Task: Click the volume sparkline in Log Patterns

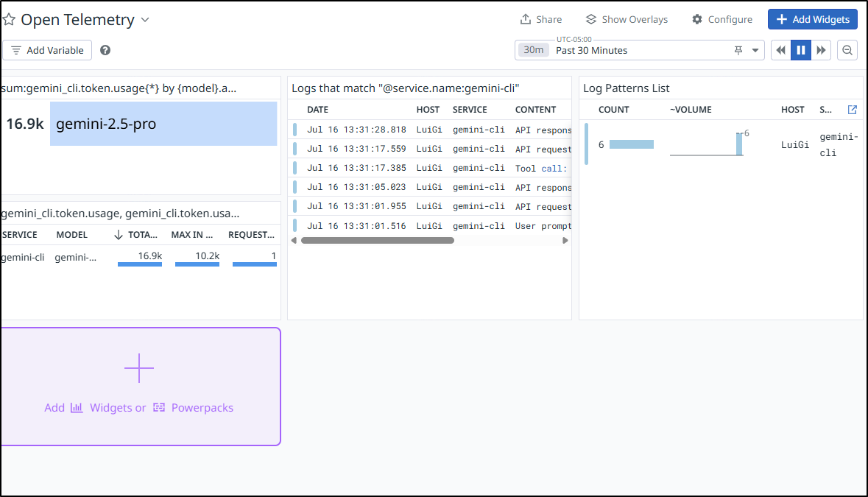Action: [706, 144]
